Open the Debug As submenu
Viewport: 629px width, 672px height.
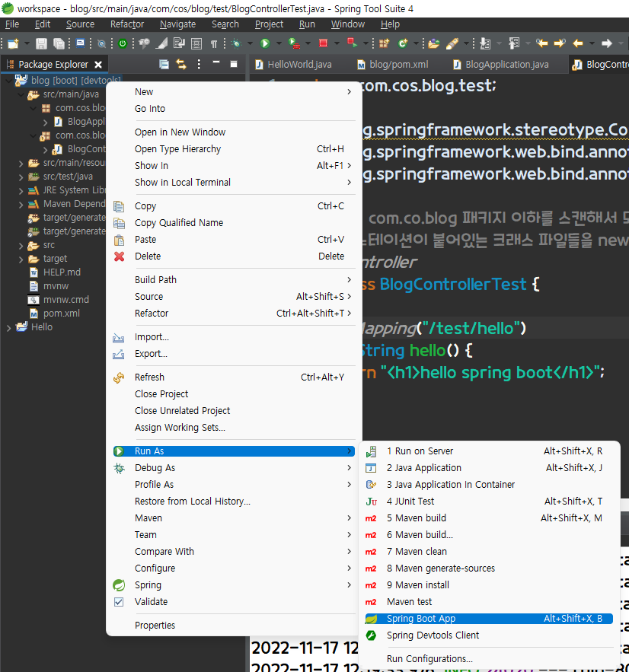coord(234,468)
